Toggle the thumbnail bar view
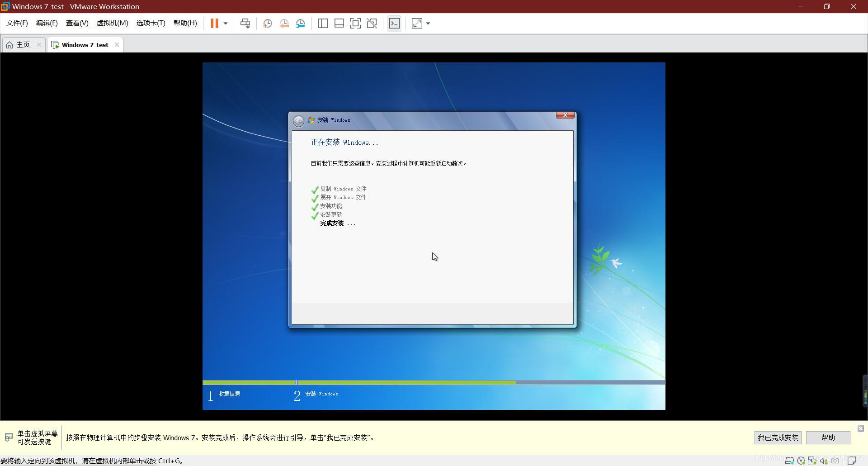868x466 pixels. click(x=339, y=23)
